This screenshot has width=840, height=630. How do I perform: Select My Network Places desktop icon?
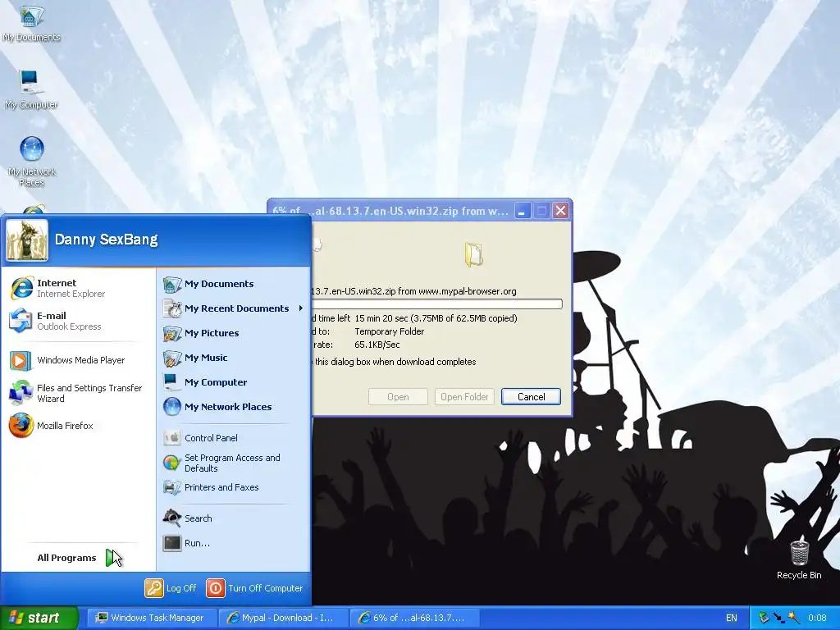(32, 161)
